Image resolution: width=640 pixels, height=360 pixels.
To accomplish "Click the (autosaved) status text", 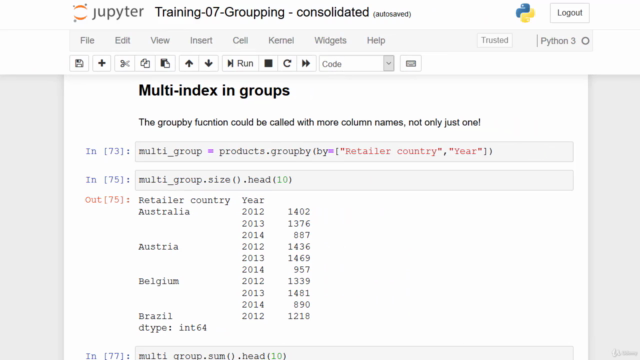I will click(x=392, y=14).
